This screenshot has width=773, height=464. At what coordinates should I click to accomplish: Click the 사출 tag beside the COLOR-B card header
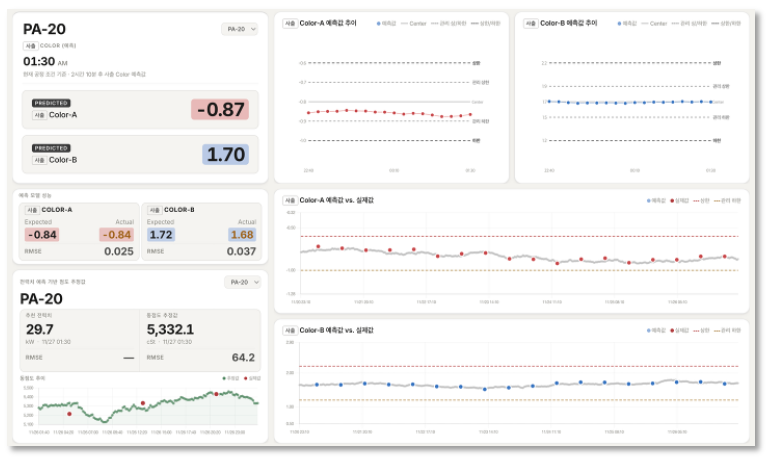coord(155,210)
